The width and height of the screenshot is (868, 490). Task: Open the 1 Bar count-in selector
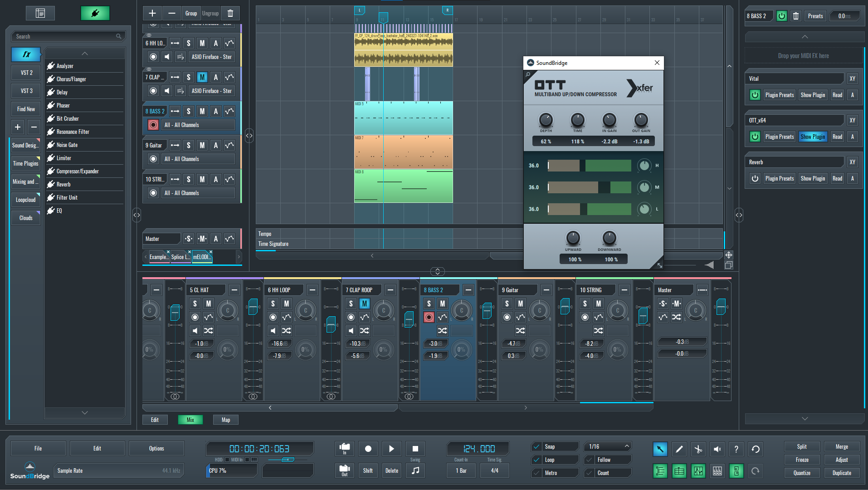(x=461, y=470)
